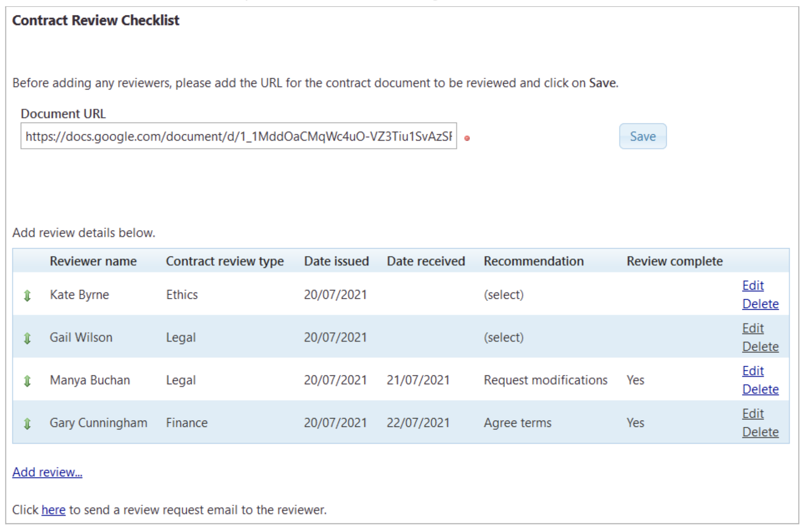
Task: Edit Gail Wilson's Legal review
Action: [x=753, y=328]
